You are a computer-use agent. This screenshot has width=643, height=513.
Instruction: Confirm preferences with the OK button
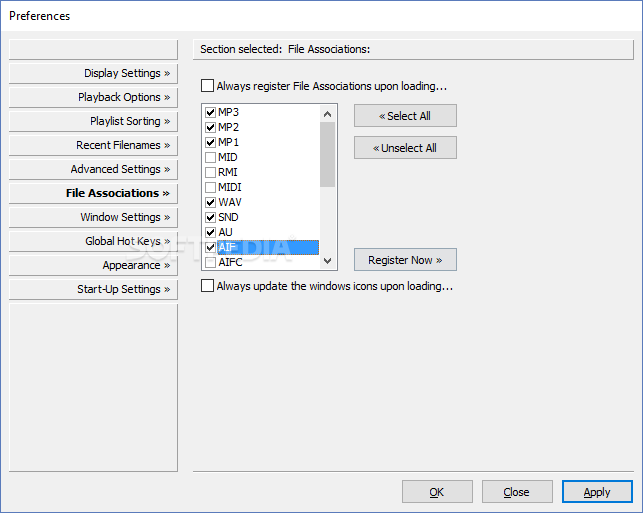tap(437, 492)
